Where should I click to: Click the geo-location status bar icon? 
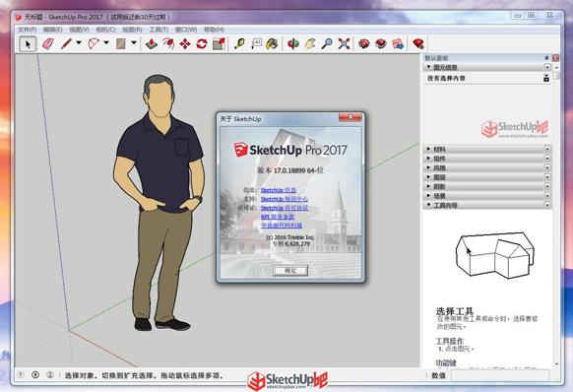click(21, 375)
